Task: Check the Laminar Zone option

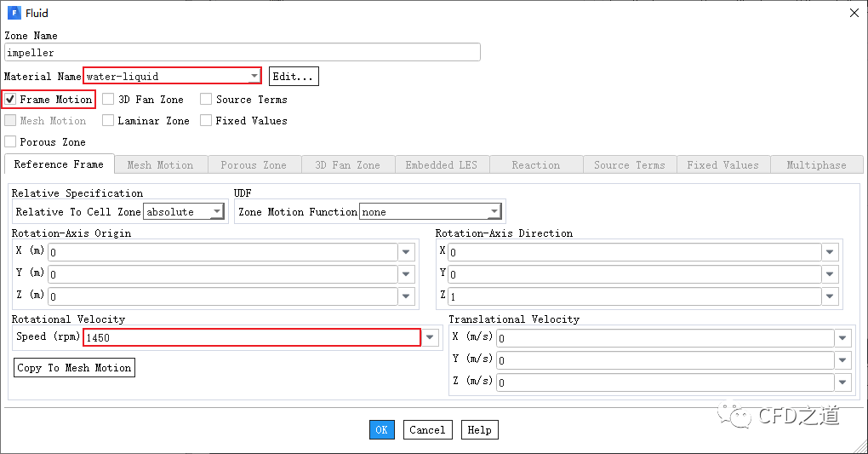Action: pyautogui.click(x=109, y=121)
